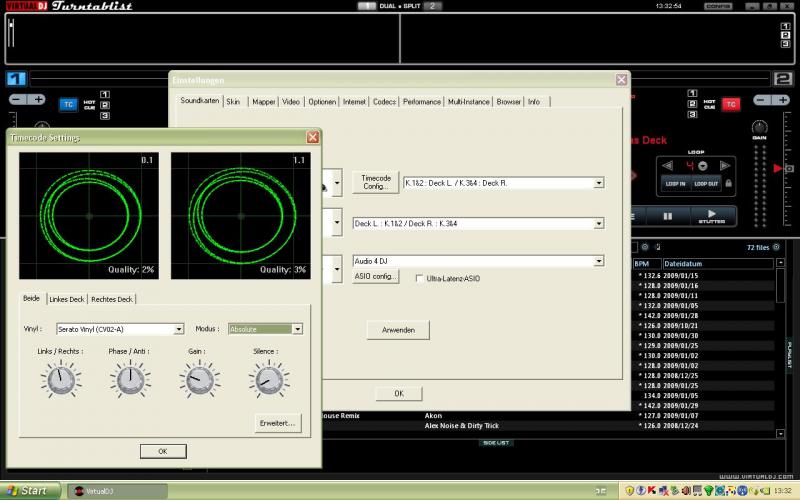Select the Rechtes Deck tab
The image size is (800, 500).
(x=112, y=299)
